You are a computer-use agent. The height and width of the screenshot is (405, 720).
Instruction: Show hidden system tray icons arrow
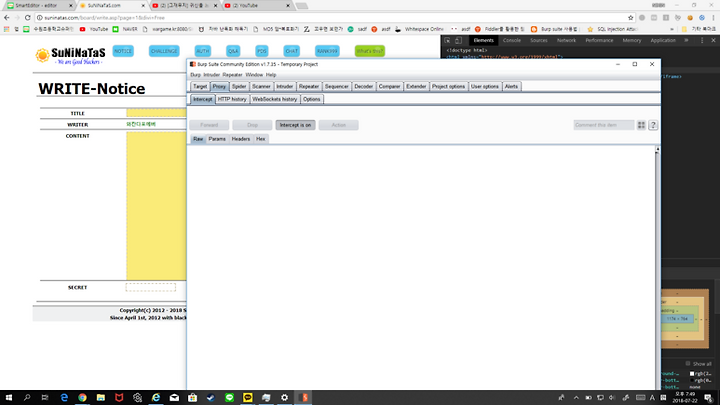576,398
